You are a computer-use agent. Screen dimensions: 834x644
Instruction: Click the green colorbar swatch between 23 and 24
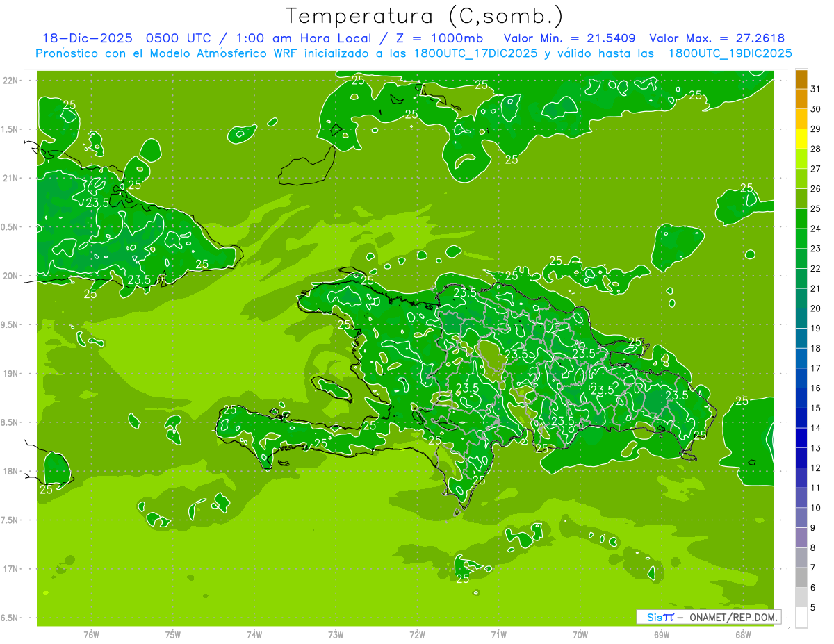pyautogui.click(x=801, y=239)
